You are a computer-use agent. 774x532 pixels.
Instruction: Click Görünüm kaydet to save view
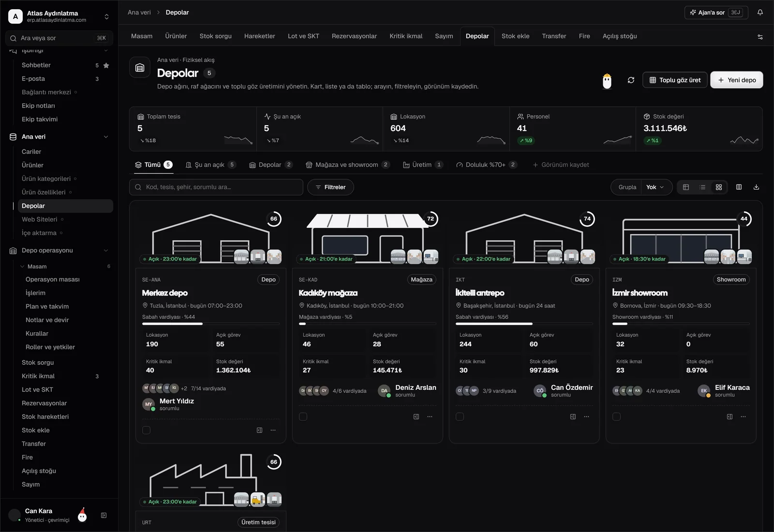pos(561,165)
